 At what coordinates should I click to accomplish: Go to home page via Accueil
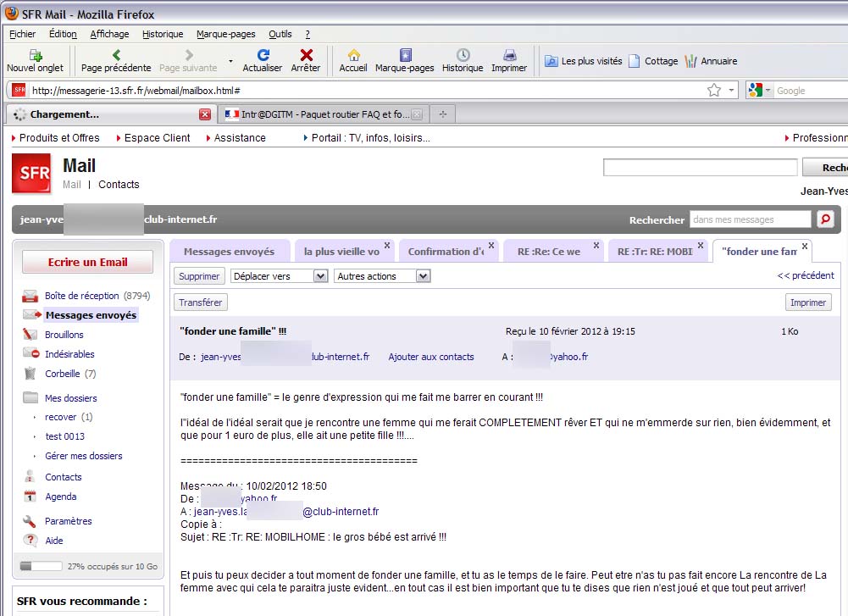pos(353,60)
